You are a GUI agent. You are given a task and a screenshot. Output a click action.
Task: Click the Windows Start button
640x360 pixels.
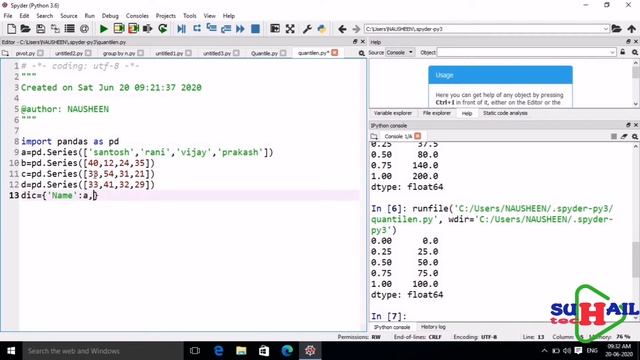pos(11,351)
